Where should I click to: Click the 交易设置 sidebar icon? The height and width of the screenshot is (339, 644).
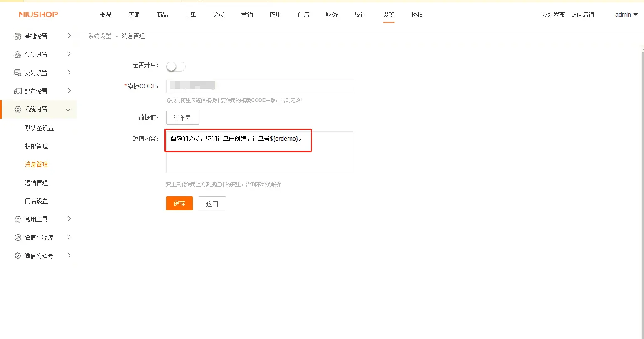(17, 73)
